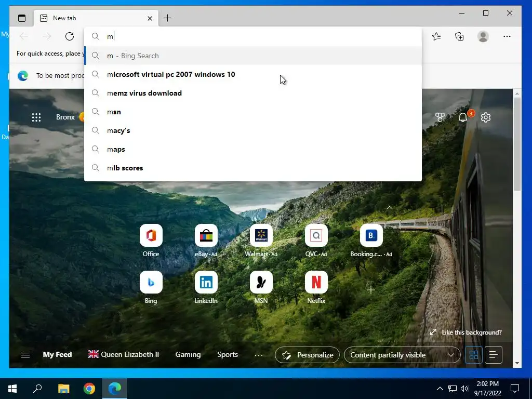Click the Personalize button
The height and width of the screenshot is (399, 532).
(x=307, y=355)
